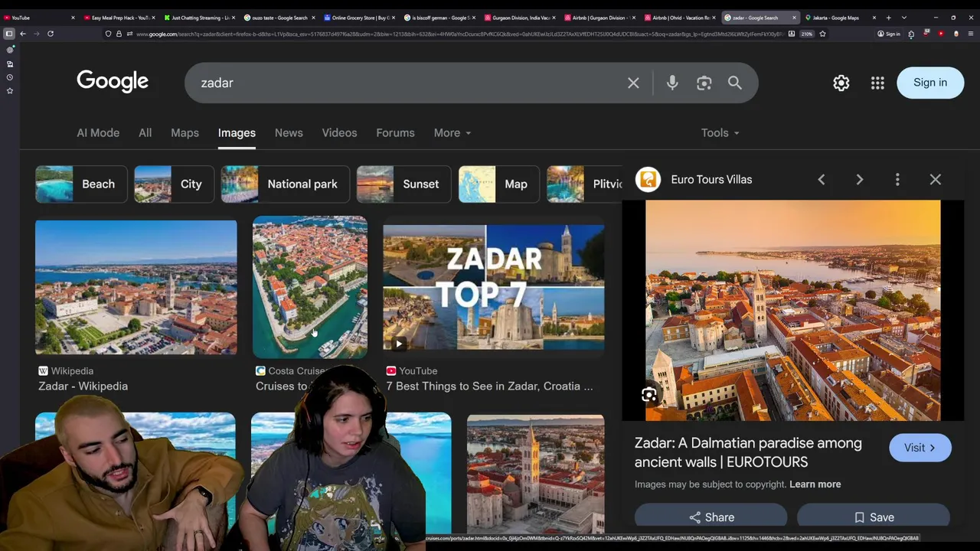
Task: Open the bookmarks star icon in sidebar
Action: [10, 91]
